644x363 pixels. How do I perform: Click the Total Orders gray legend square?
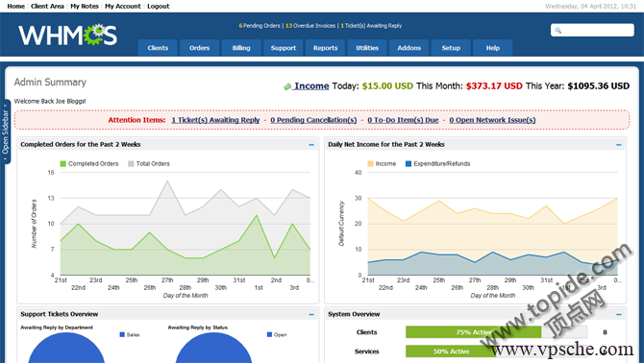pyautogui.click(x=131, y=163)
